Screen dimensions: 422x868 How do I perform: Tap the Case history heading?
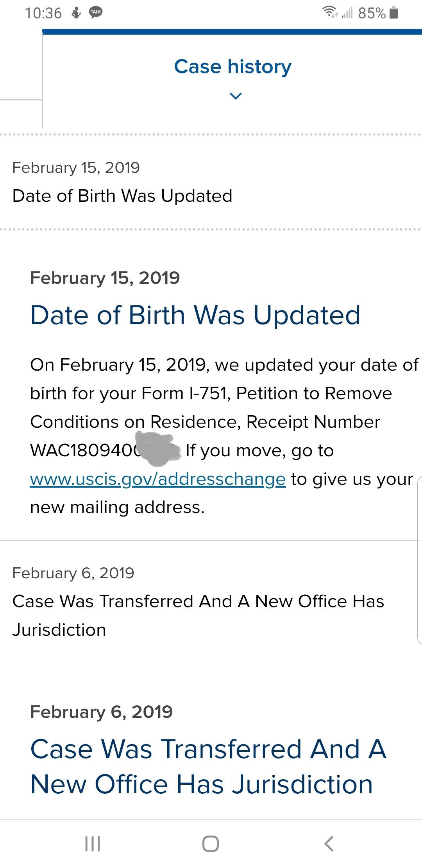(233, 66)
